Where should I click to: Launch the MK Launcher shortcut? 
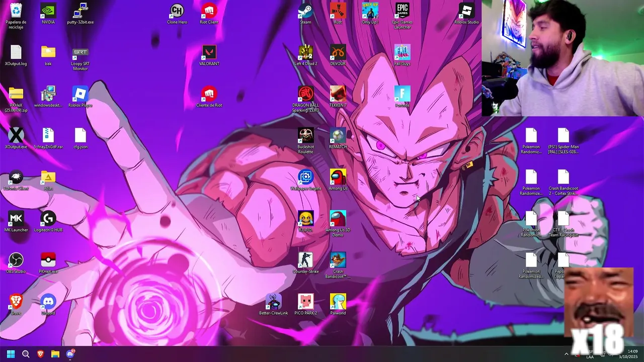[16, 222]
